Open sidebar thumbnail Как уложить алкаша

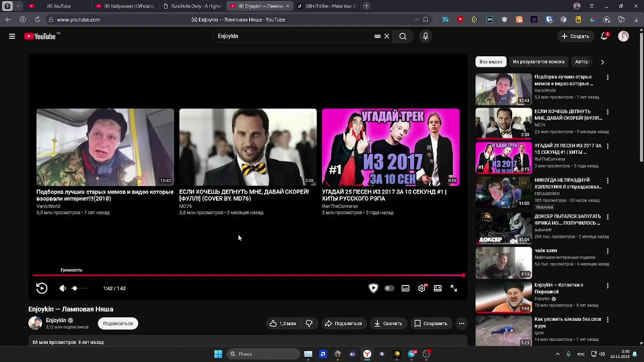504,331
